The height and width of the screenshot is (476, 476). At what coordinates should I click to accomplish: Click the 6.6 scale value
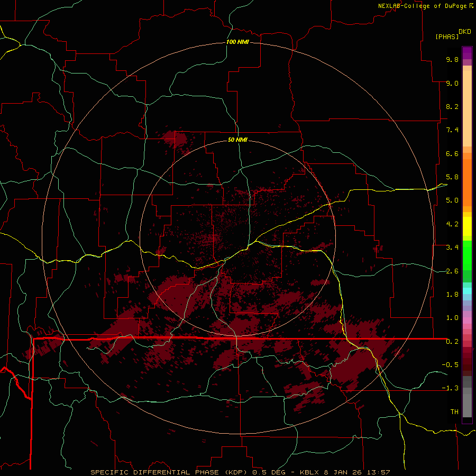coord(452,154)
